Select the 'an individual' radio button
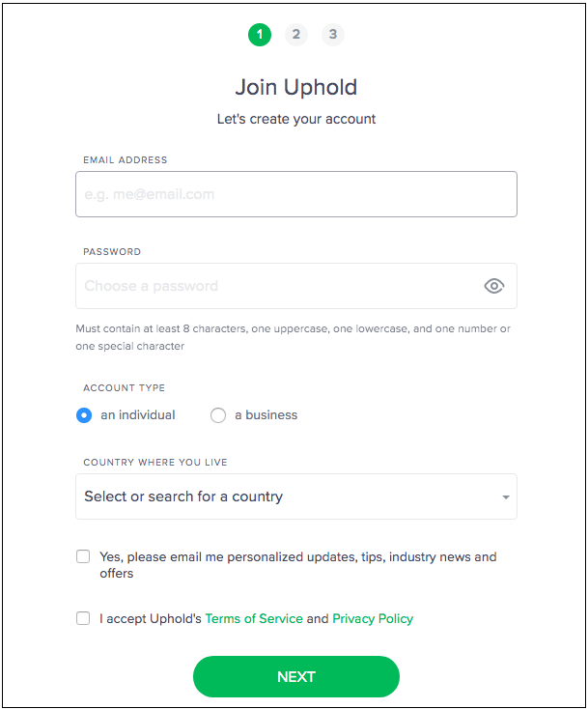 (84, 415)
